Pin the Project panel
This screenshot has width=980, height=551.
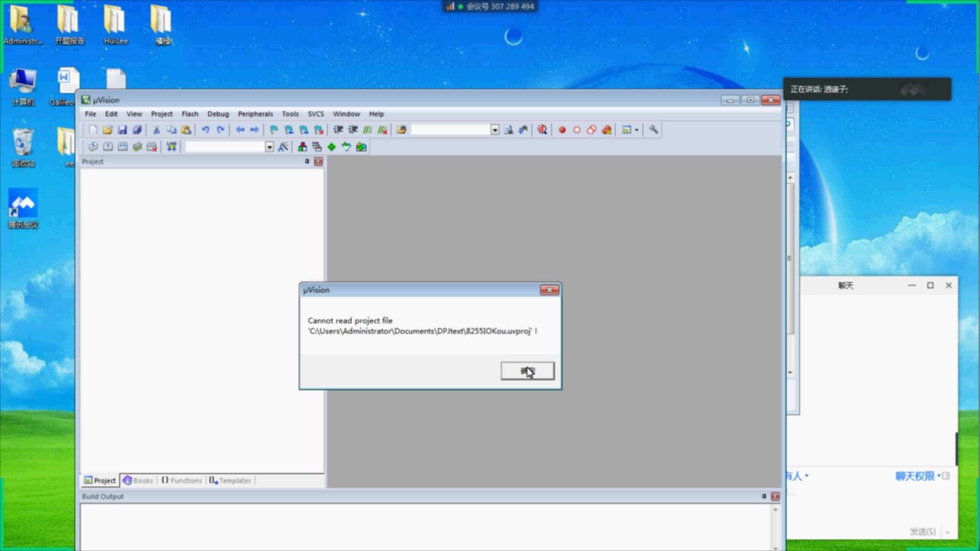[x=307, y=161]
